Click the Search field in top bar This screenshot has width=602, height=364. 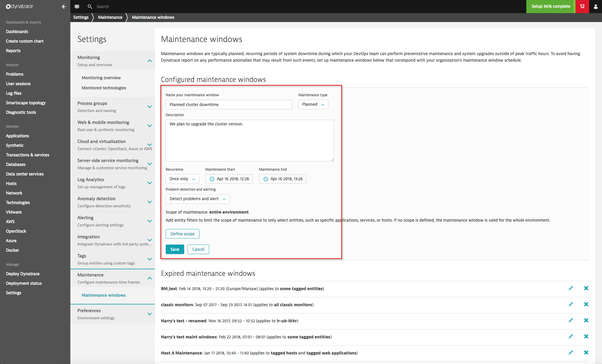pyautogui.click(x=103, y=7)
